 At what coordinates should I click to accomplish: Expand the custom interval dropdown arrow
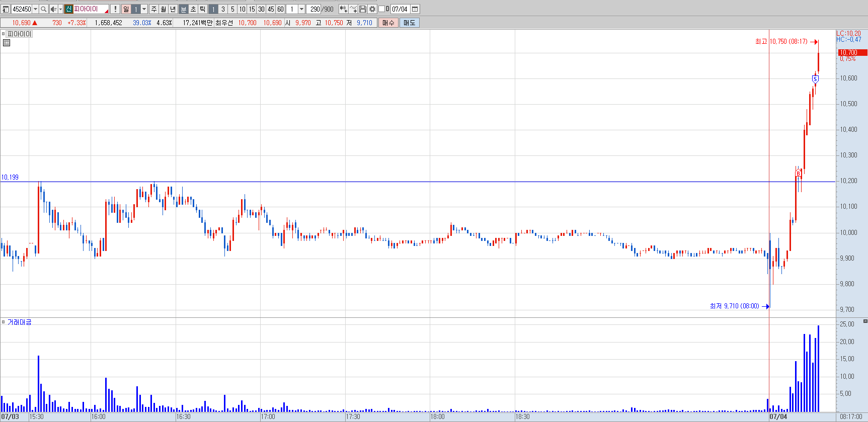tap(301, 9)
